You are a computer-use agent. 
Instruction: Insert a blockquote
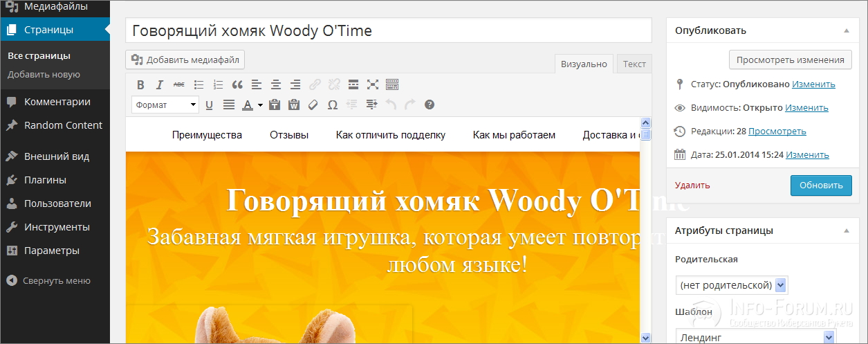tap(237, 84)
